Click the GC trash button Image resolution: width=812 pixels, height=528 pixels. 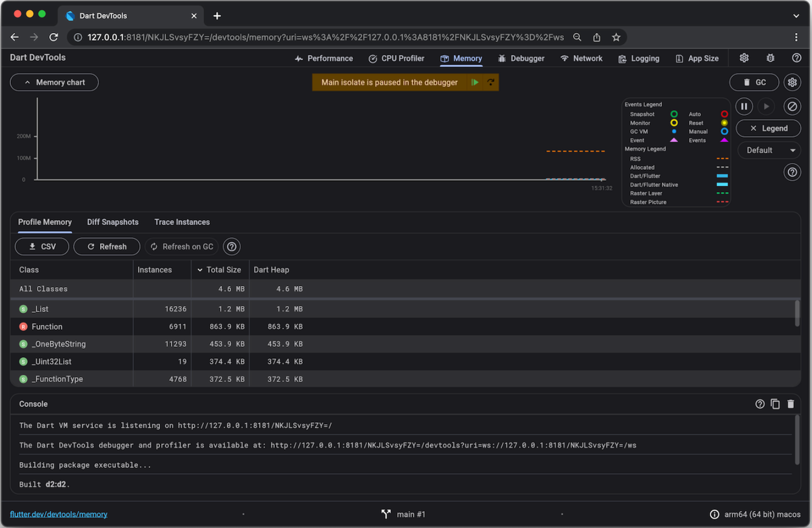coord(754,82)
